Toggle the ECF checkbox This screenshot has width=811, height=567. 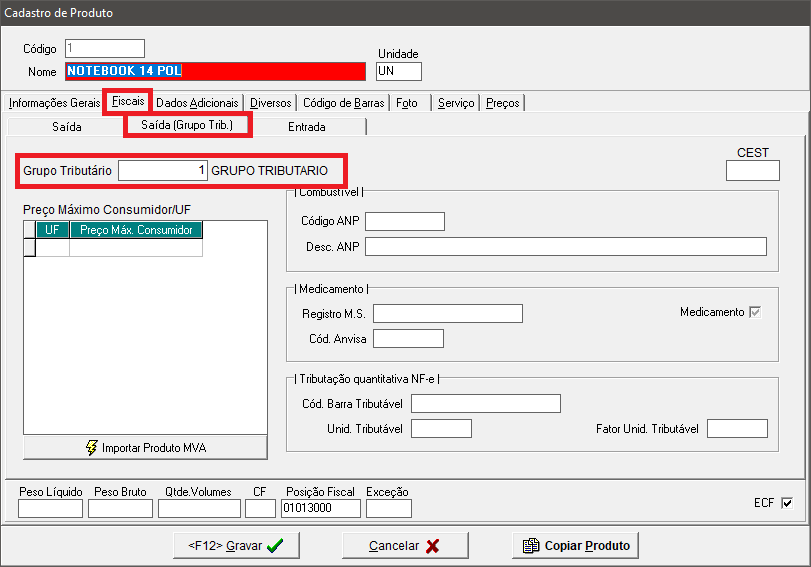coord(786,503)
